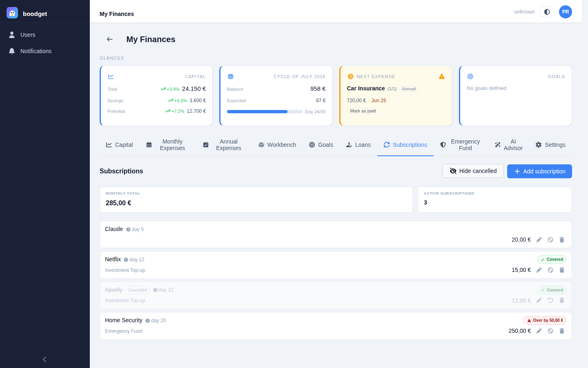Screen dimensions: 588x368
Task: Mark Car Insurance as paid
Action: click(363, 111)
